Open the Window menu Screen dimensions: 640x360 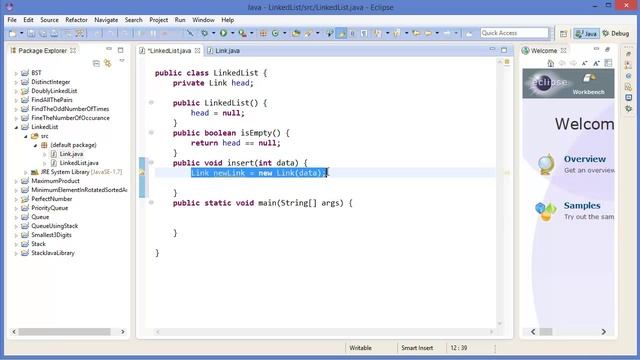coord(203,20)
